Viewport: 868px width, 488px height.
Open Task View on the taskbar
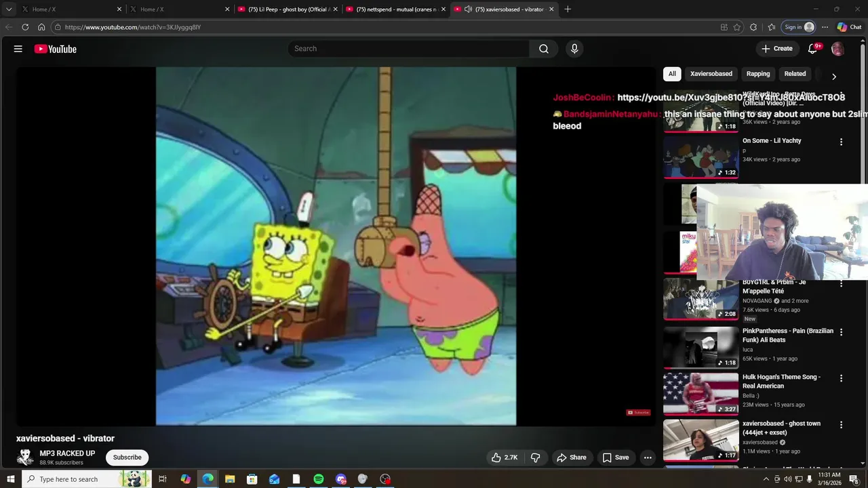click(163, 479)
